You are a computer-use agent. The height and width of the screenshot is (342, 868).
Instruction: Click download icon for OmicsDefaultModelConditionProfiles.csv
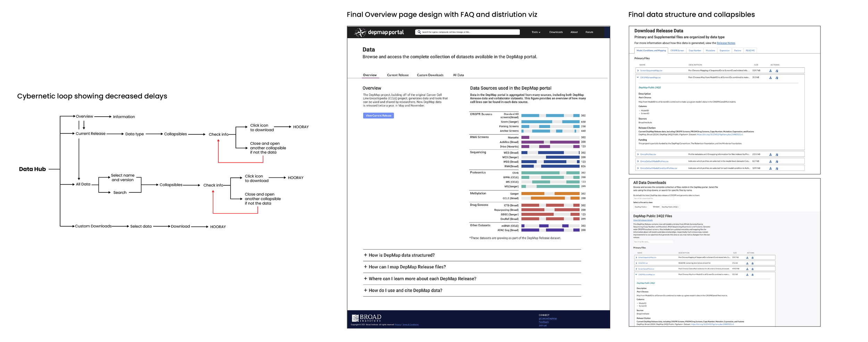click(x=770, y=168)
